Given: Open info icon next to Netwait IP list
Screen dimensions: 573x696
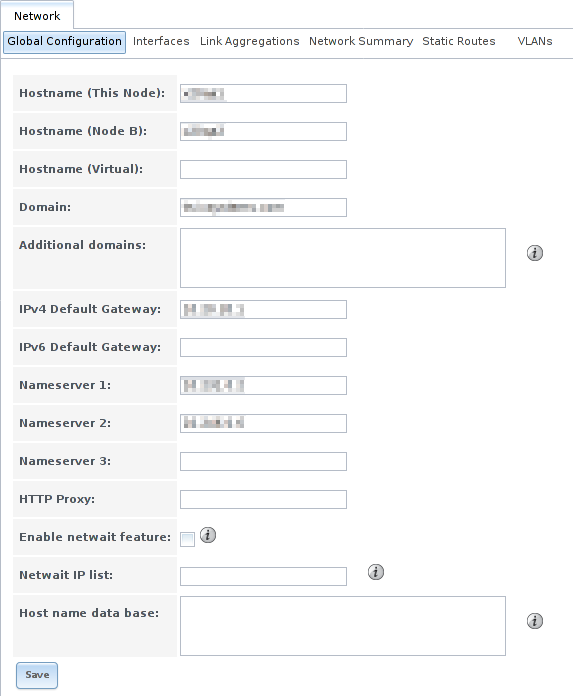Looking at the screenshot, I should (375, 572).
